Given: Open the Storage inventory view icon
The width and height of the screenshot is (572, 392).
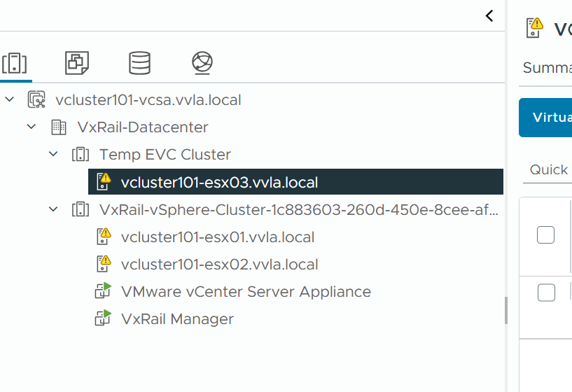Looking at the screenshot, I should 139,63.
